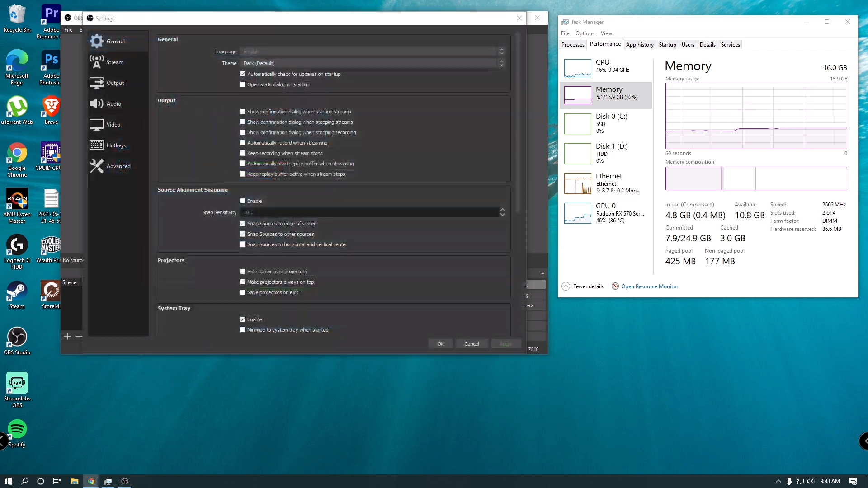
Task: Enable confirmation dialog when starting streams
Action: pos(242,112)
